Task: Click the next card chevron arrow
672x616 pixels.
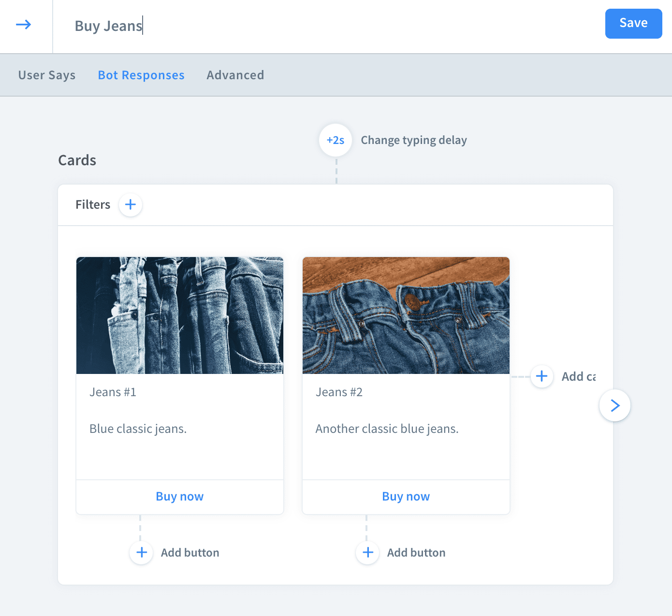Action: point(614,405)
